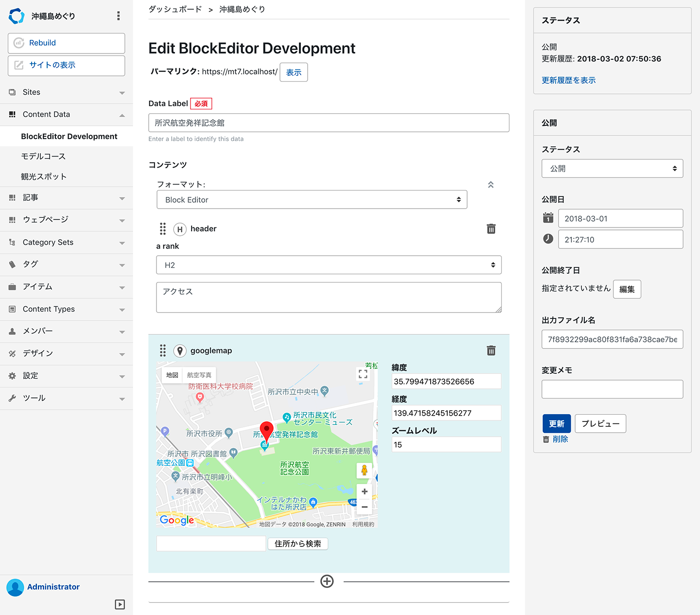Collapse the Content Data menu
The height and width of the screenshot is (615, 700).
[67, 114]
